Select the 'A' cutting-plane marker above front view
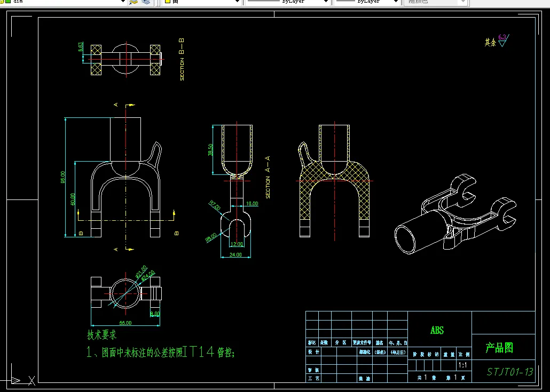The image size is (550, 392). 116,105
